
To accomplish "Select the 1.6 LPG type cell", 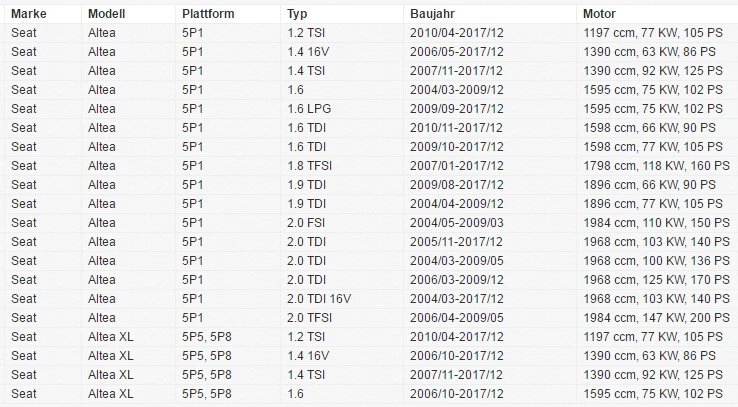I will pyautogui.click(x=342, y=109).
